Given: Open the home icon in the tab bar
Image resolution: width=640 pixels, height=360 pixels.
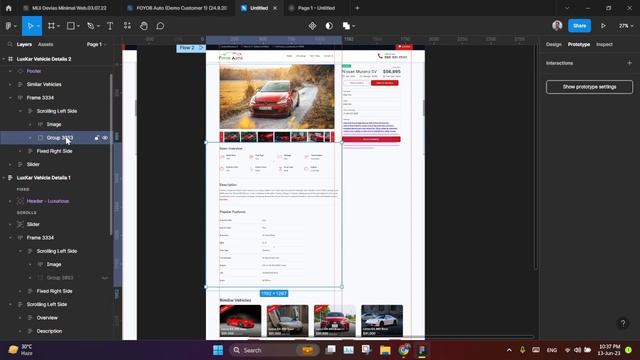Looking at the screenshot, I should [9, 8].
